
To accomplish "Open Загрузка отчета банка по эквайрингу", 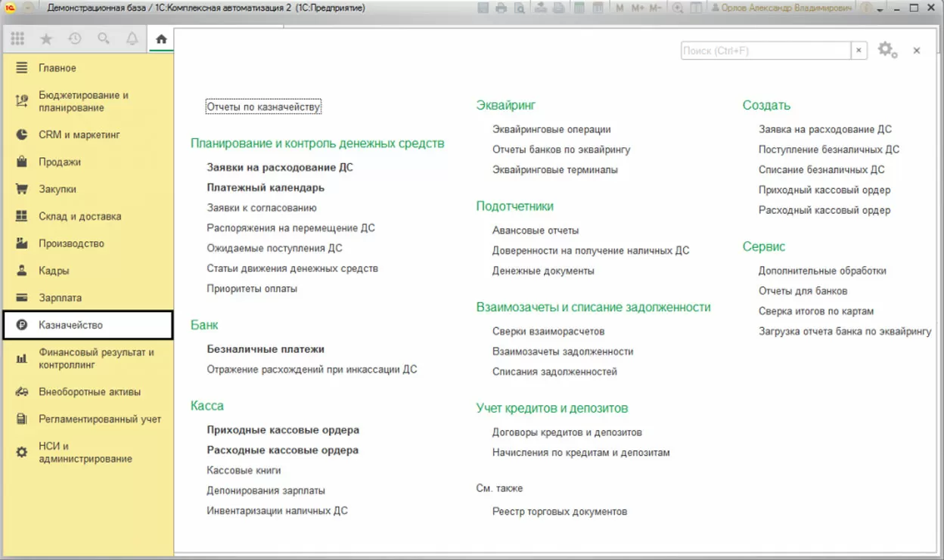I will tap(845, 331).
